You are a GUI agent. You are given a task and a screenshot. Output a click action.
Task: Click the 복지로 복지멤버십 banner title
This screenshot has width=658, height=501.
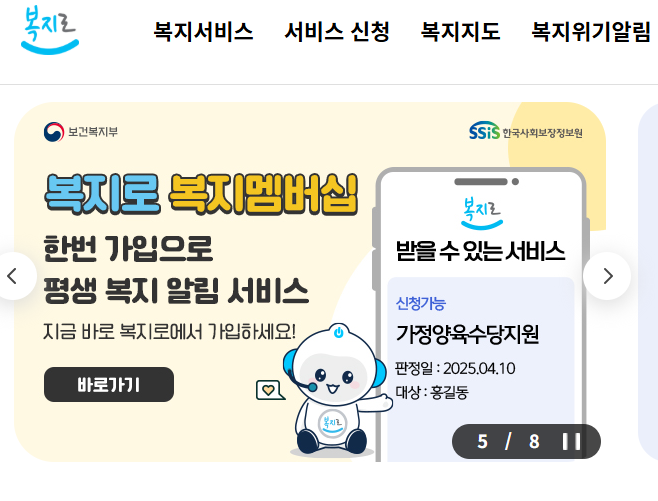pyautogui.click(x=201, y=194)
